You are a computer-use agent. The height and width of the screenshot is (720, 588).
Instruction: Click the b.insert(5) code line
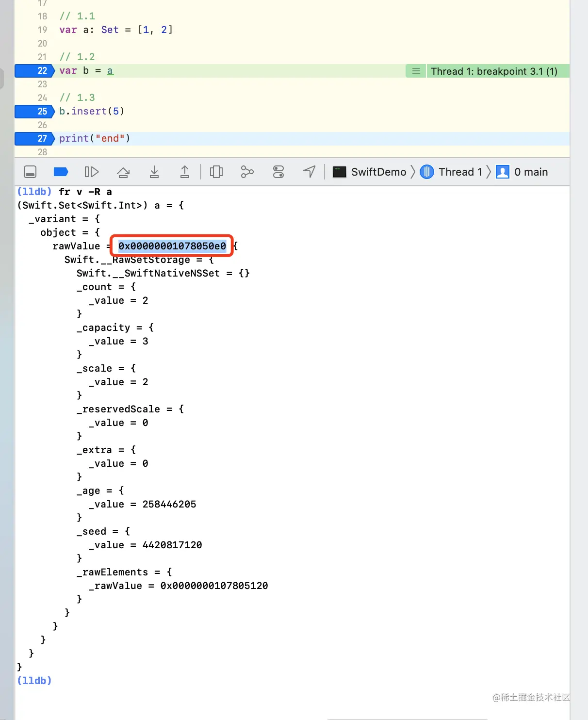92,111
